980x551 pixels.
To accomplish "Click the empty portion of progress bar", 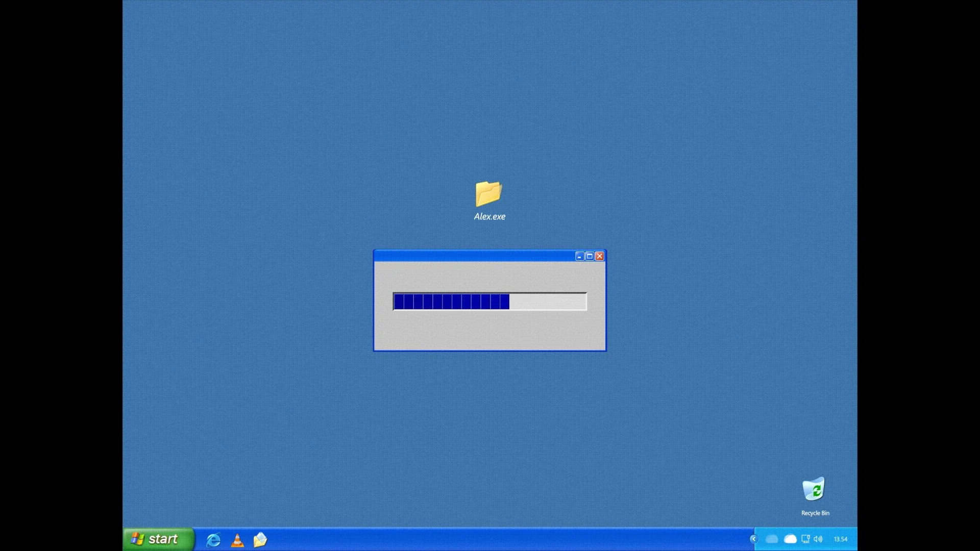I will click(548, 302).
